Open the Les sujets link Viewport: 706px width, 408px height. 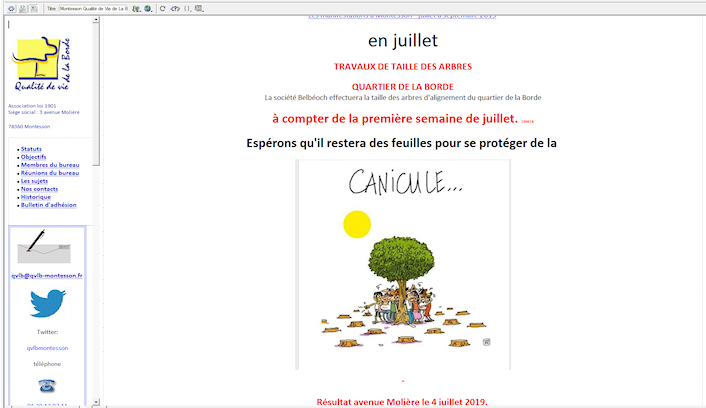pyautogui.click(x=34, y=181)
